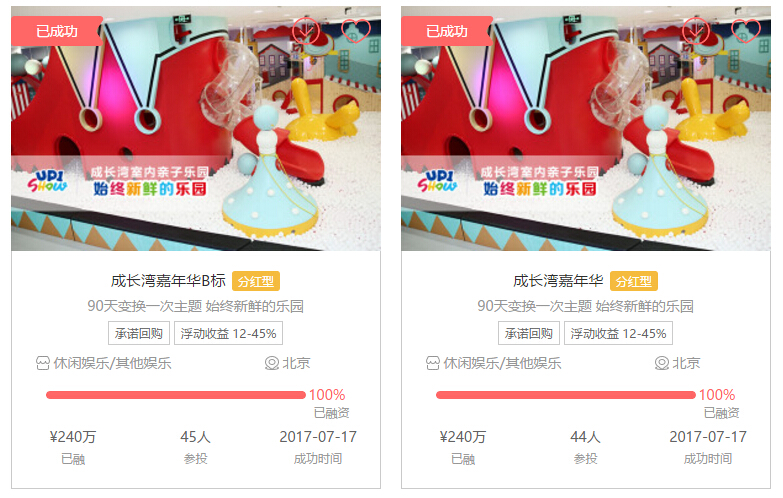
Task: Select 浮动收益 12-45% tag on left card
Action: click(228, 333)
